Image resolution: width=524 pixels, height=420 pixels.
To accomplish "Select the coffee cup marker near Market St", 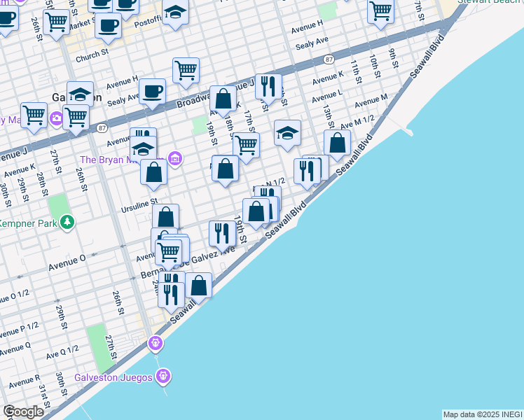I will (x=108, y=26).
